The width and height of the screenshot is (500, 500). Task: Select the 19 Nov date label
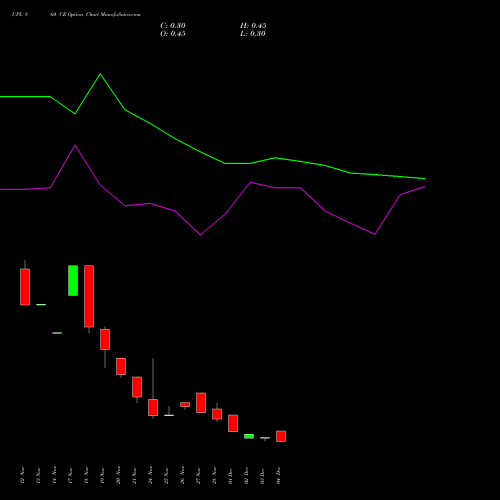[x=103, y=475]
